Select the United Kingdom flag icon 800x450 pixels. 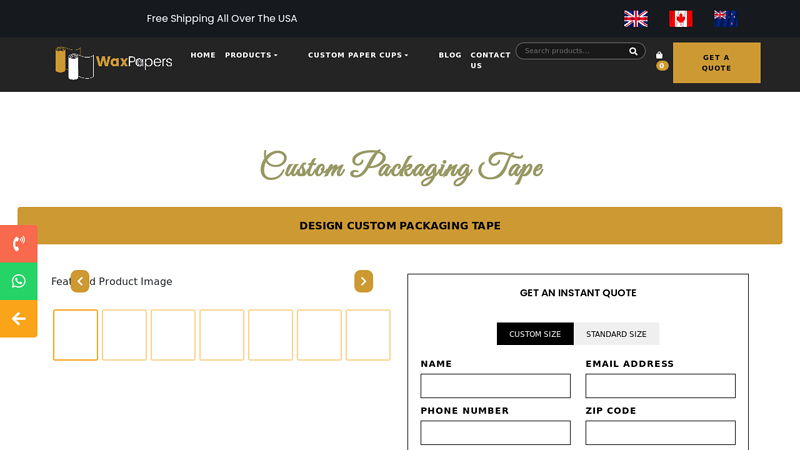pos(635,19)
